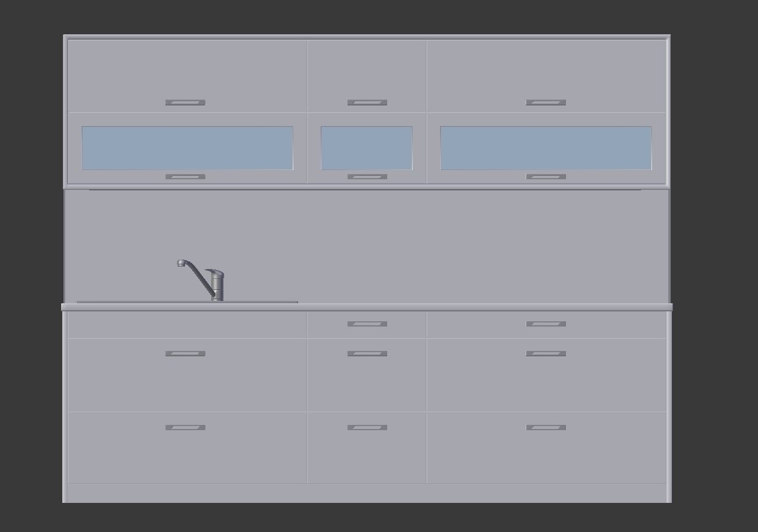758x532 pixels.
Task: Click the faucet spout tip
Action: [x=181, y=263]
